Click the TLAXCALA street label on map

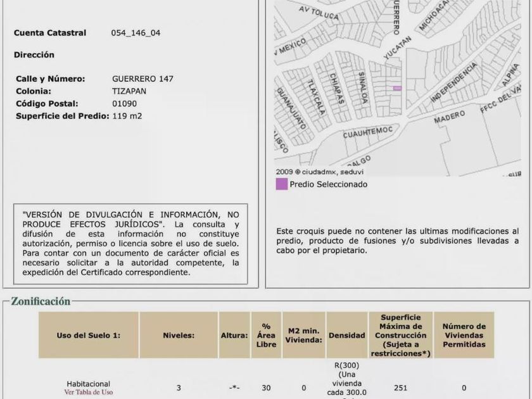[316, 97]
